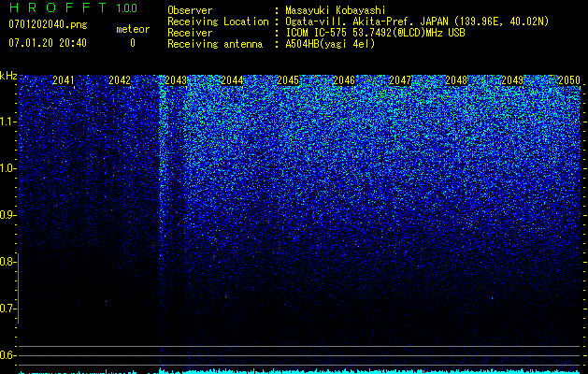Click the 1.0 kHz axis label
The width and height of the screenshot is (588, 374).
8,168
